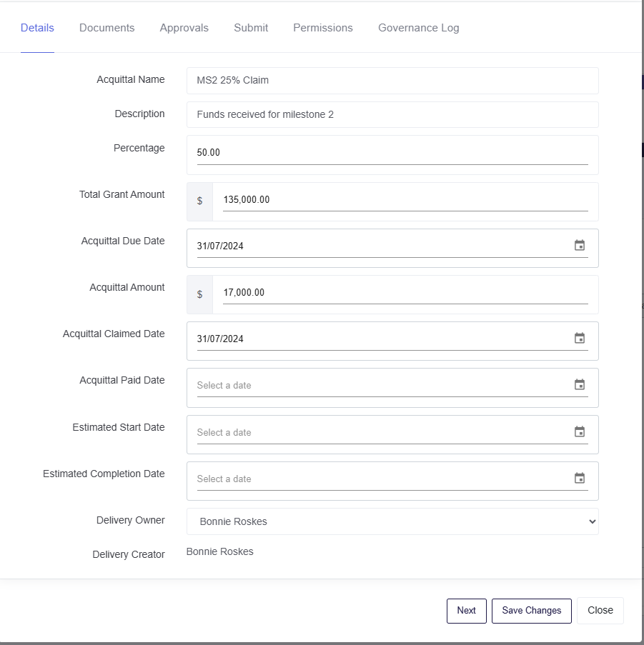Screen dimensions: 644x645
Task: Edit the Acquittal Amount value
Action: [405, 293]
